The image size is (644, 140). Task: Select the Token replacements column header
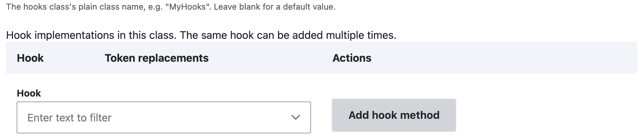coord(156,58)
